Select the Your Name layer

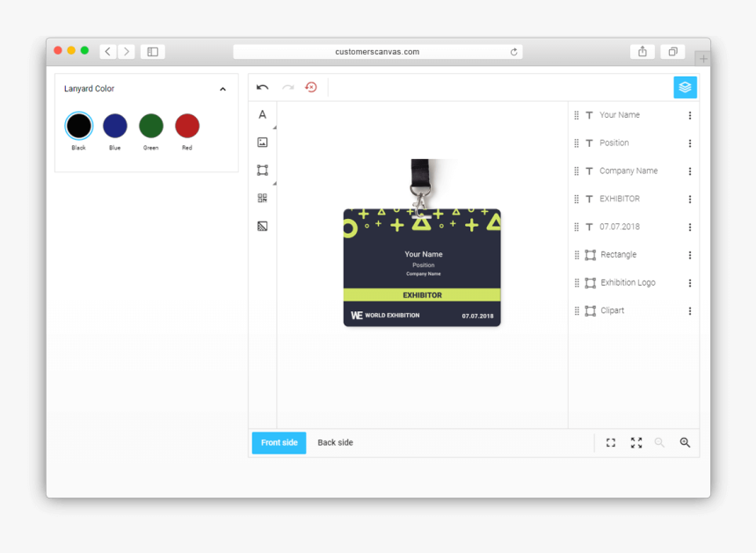pyautogui.click(x=634, y=115)
